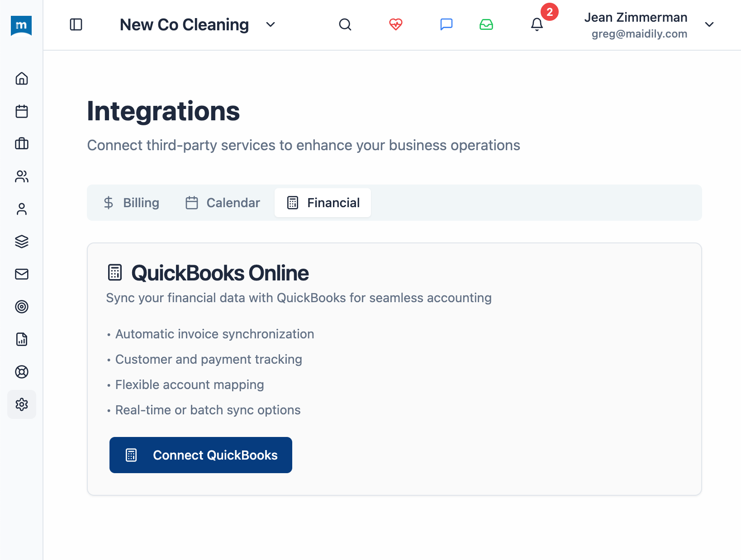
Task: Toggle the sidebar panel icon near company name
Action: [x=76, y=25]
